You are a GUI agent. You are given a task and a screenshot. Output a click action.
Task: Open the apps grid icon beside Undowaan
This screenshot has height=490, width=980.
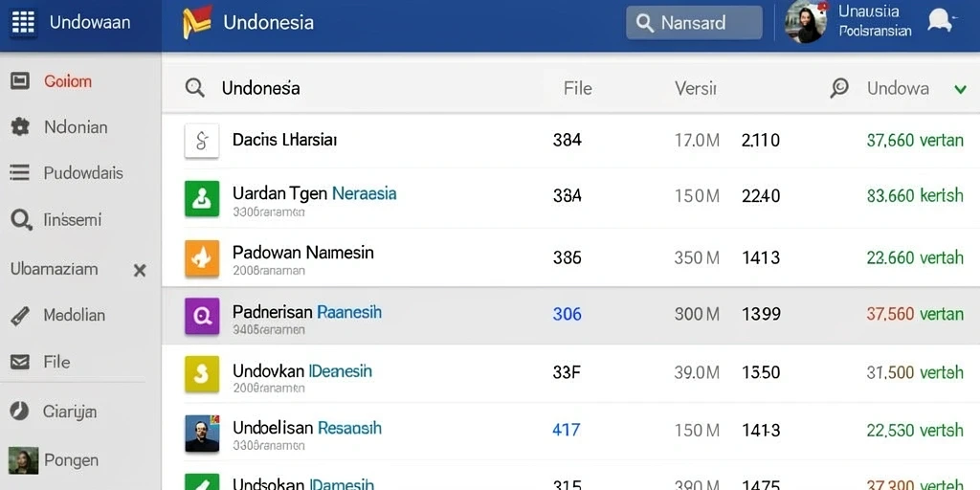pyautogui.click(x=23, y=23)
